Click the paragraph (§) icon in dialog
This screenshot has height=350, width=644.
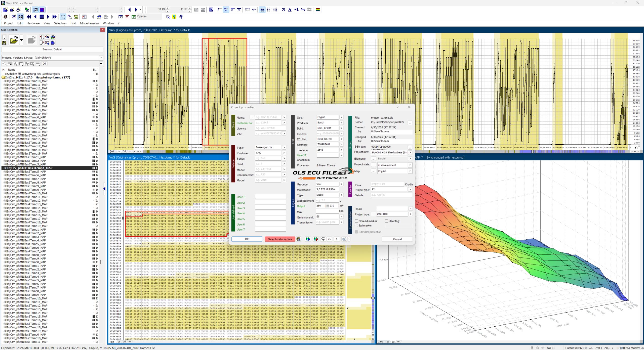tap(337, 239)
